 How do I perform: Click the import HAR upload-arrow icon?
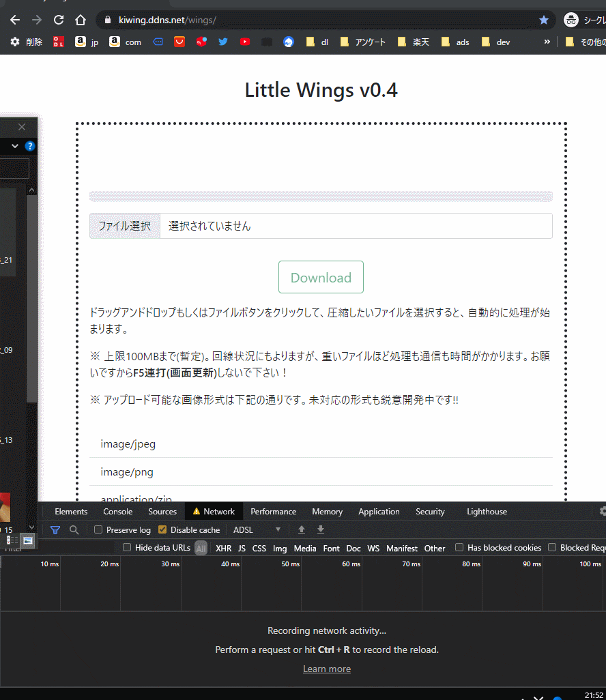click(x=301, y=529)
